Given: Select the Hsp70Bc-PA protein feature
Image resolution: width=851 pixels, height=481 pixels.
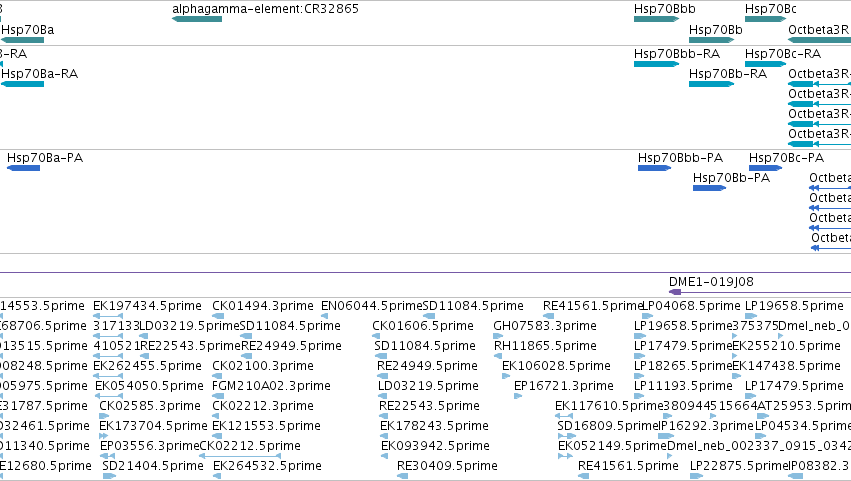Looking at the screenshot, I should [765, 168].
